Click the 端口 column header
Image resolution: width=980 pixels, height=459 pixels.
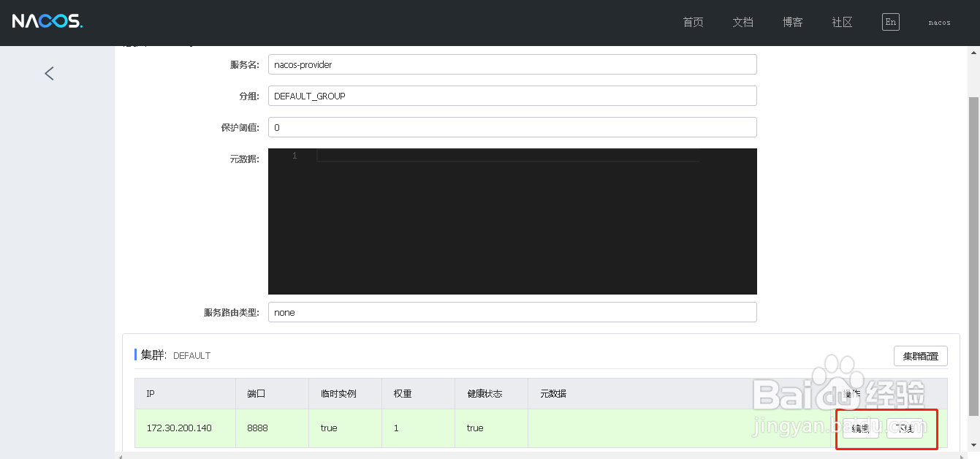(272, 394)
